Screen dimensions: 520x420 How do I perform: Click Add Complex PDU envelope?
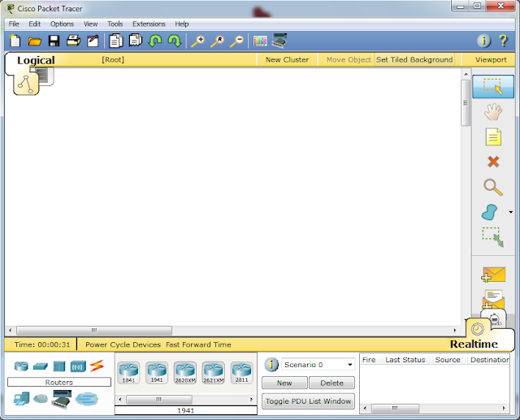pyautogui.click(x=493, y=299)
